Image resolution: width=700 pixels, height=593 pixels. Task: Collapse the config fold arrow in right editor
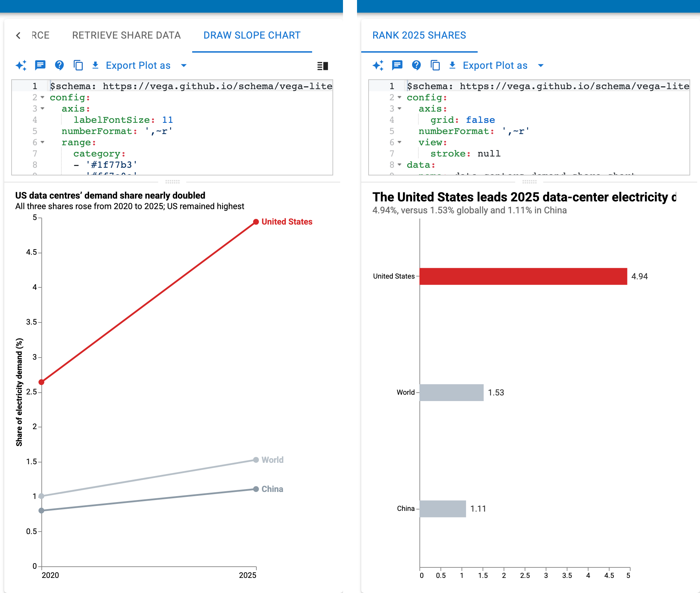399,97
